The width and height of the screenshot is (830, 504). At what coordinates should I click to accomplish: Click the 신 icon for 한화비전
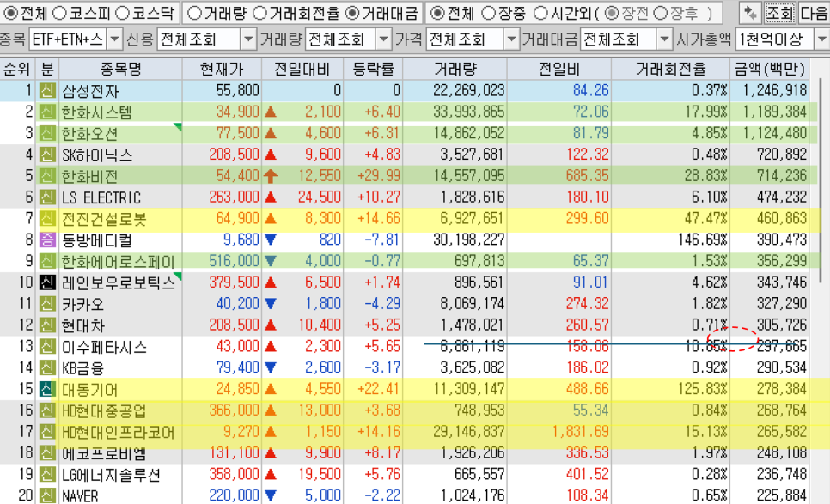pos(47,175)
